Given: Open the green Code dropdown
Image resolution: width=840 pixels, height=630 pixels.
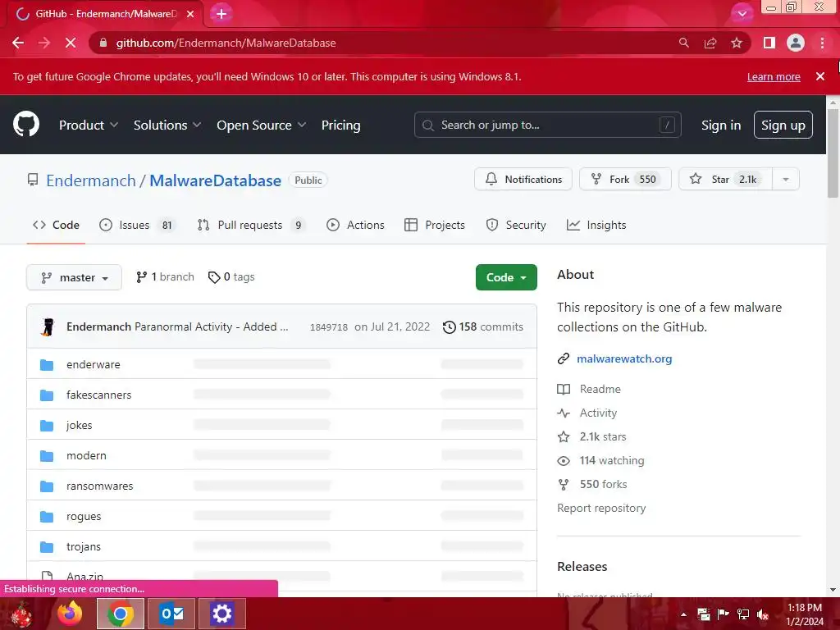Looking at the screenshot, I should pyautogui.click(x=506, y=277).
